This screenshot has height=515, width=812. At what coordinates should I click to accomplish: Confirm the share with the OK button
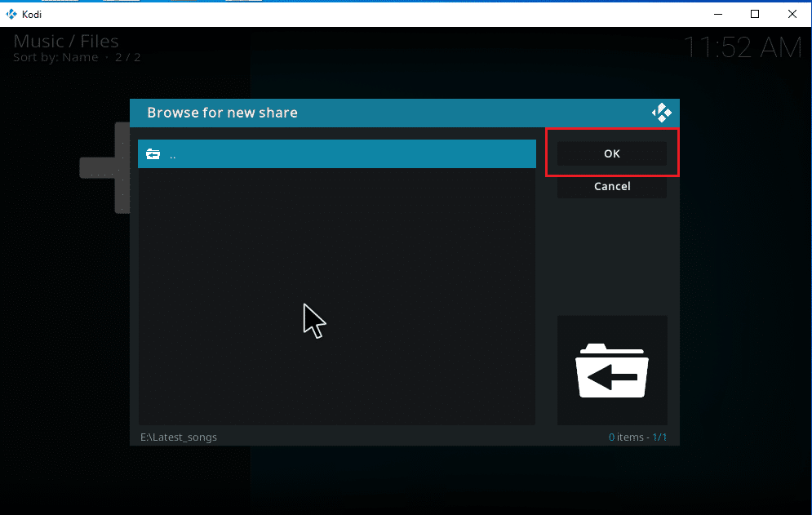click(x=611, y=153)
